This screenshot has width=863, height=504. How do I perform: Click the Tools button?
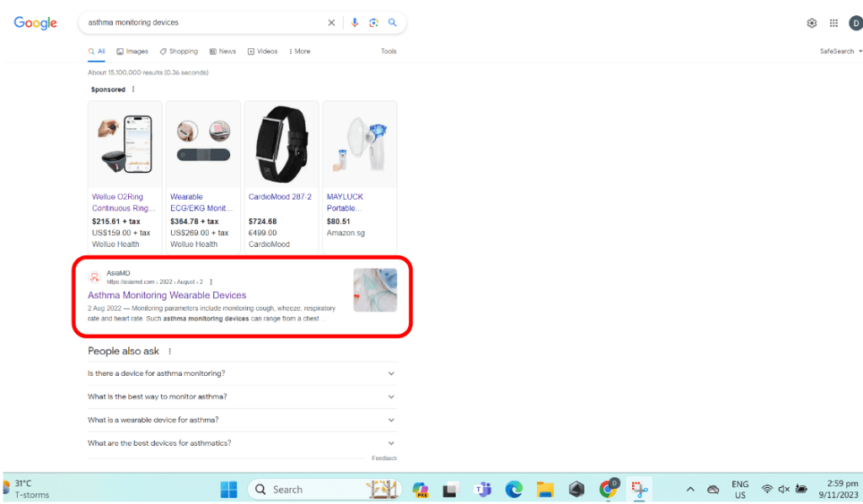click(388, 51)
